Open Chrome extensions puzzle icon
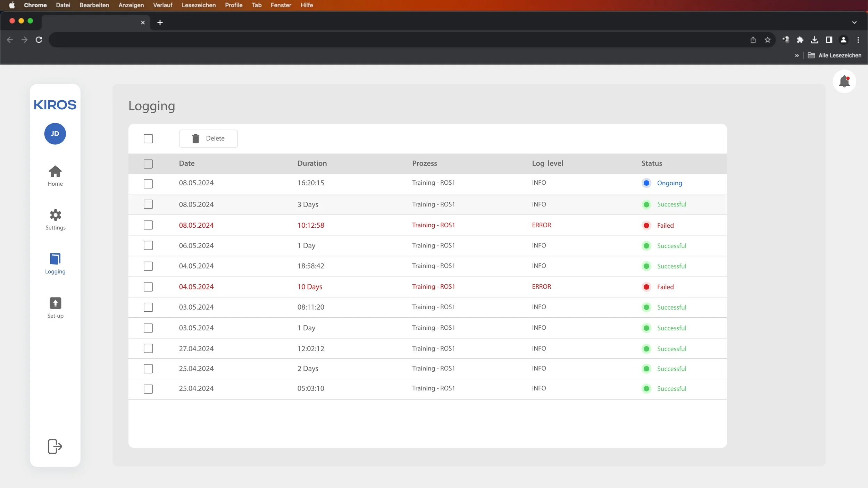The width and height of the screenshot is (868, 488). coord(800,40)
